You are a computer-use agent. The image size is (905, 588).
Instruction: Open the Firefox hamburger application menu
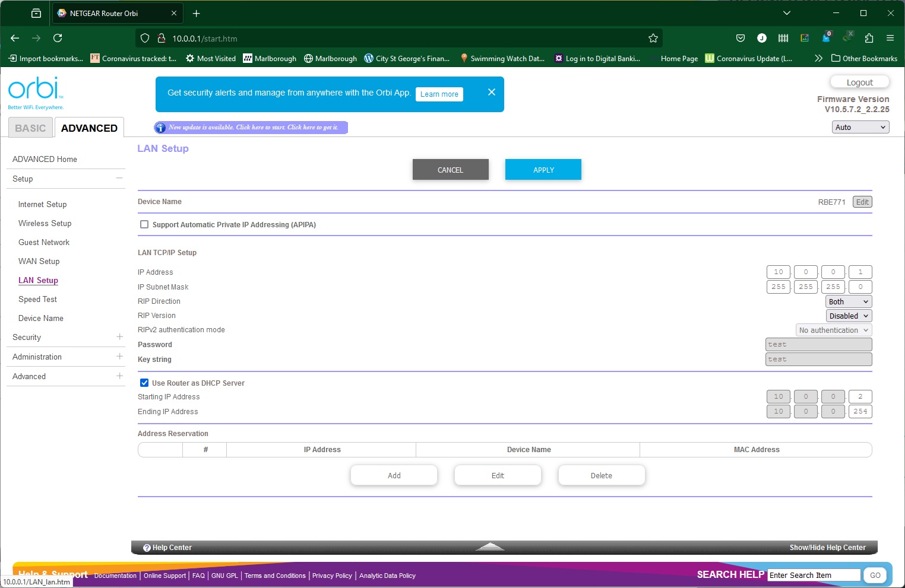pyautogui.click(x=890, y=38)
